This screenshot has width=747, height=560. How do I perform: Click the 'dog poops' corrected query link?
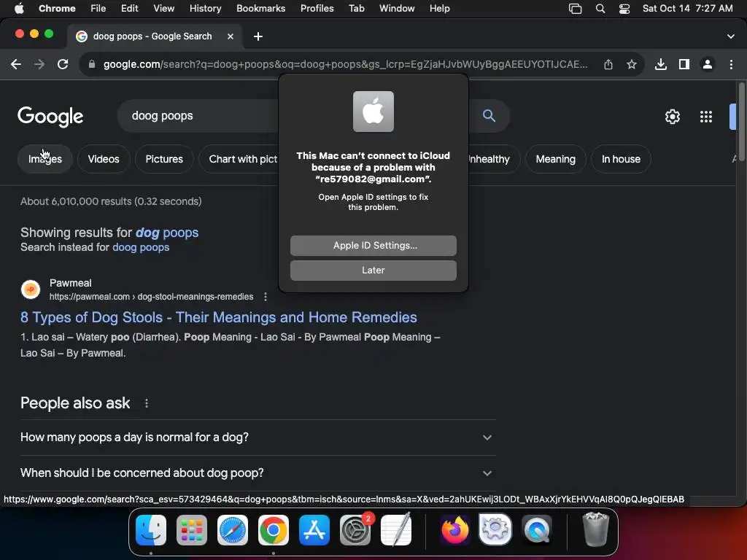pos(167,233)
